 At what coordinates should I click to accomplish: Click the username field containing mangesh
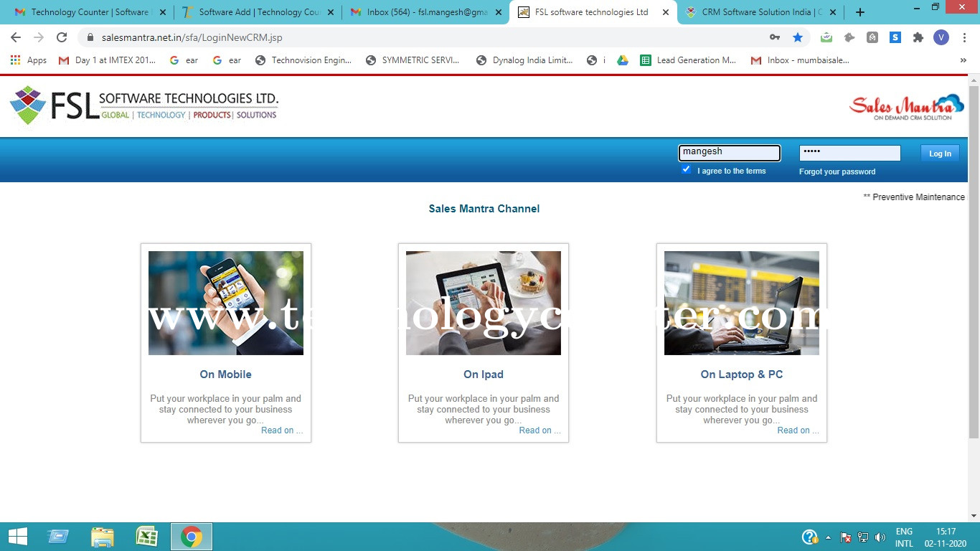coord(729,152)
